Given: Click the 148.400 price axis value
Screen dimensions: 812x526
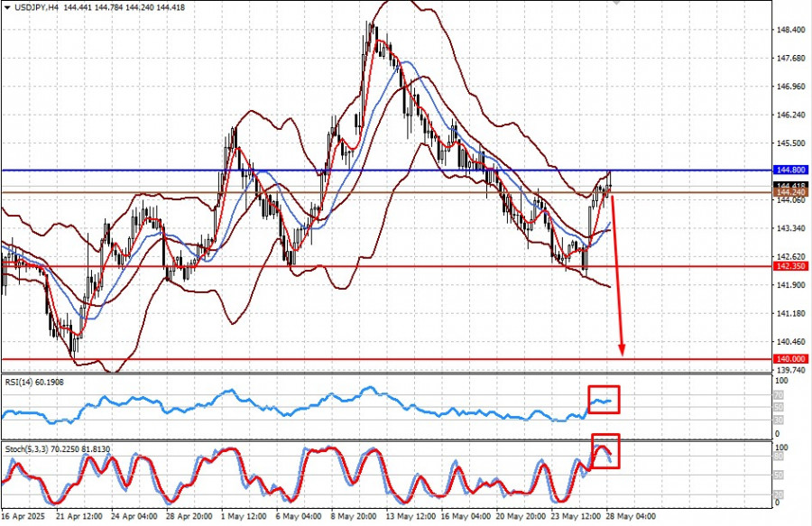Looking at the screenshot, I should (790, 30).
